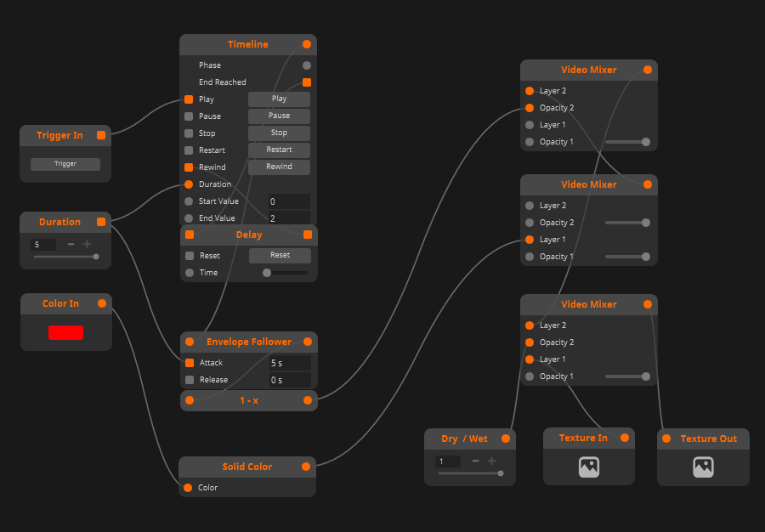Toggle the Reset port on Delay node
This screenshot has height=532, width=765.
coord(190,256)
